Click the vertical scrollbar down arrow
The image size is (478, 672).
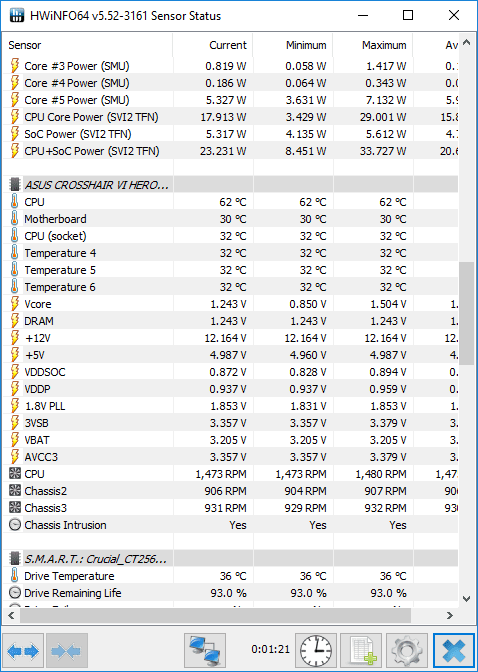tap(466, 599)
